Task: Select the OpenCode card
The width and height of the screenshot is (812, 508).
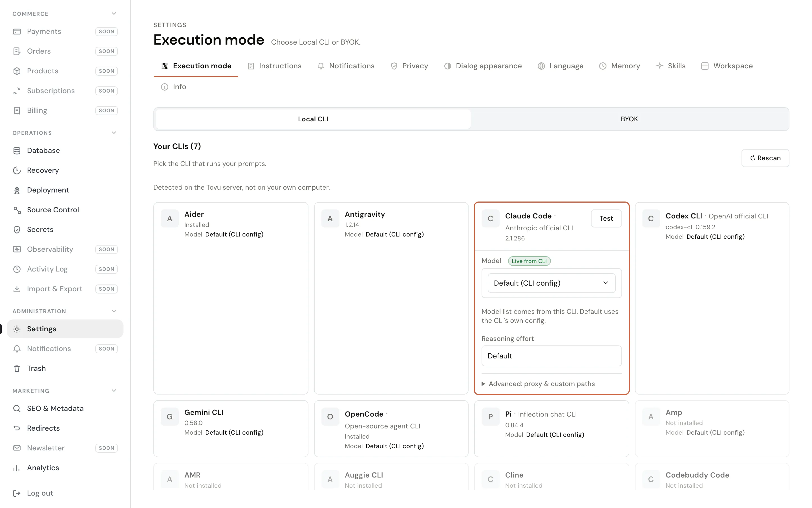Action: pos(391,429)
